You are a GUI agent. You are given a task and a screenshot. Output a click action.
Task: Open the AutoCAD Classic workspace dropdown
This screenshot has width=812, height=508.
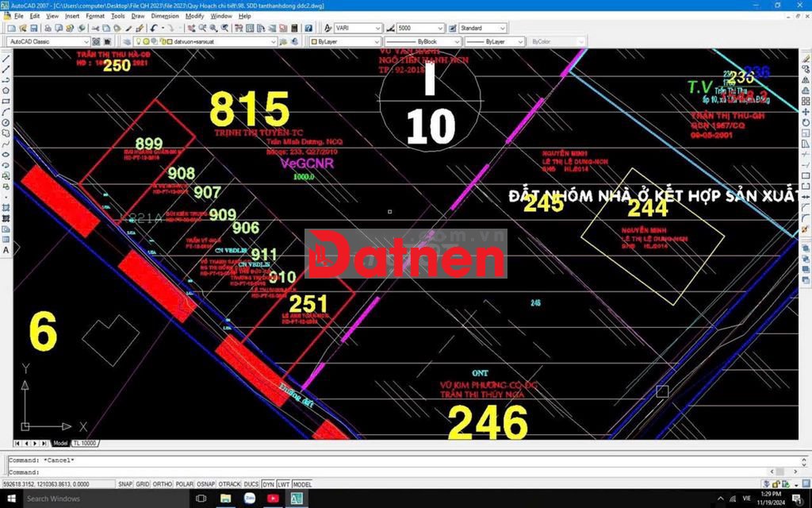[x=48, y=41]
